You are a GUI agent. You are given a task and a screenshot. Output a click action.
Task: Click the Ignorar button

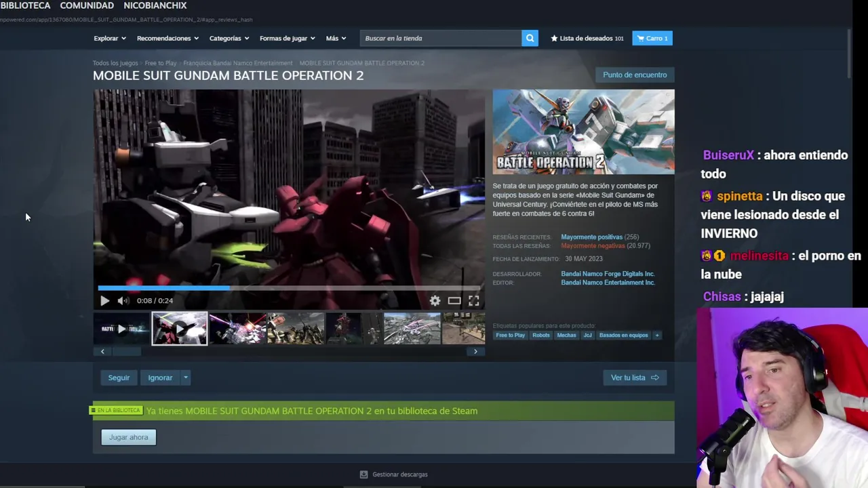point(160,378)
